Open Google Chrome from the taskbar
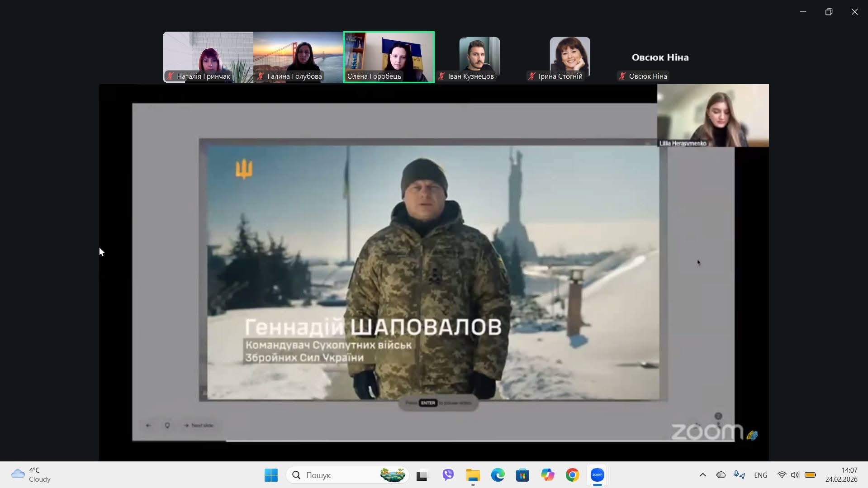 tap(572, 475)
